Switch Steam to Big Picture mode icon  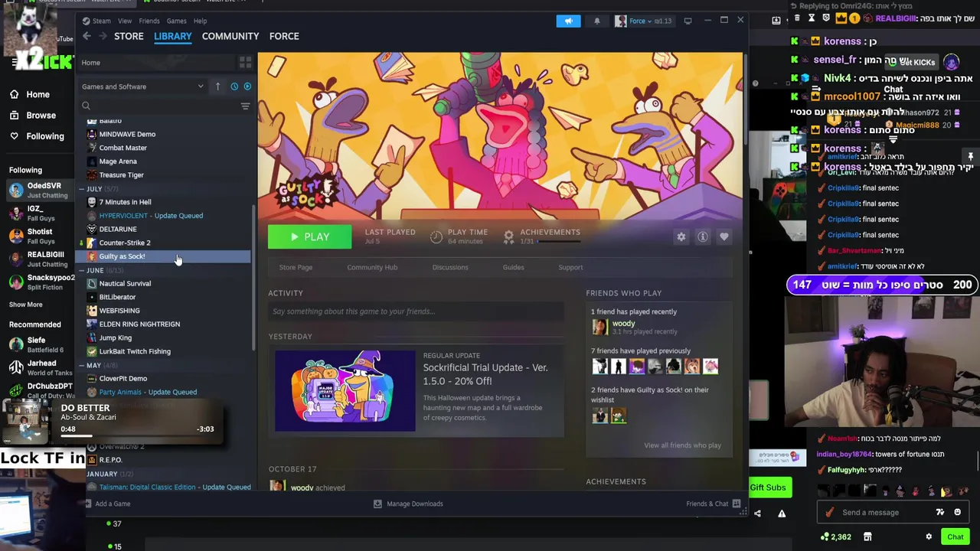(688, 21)
